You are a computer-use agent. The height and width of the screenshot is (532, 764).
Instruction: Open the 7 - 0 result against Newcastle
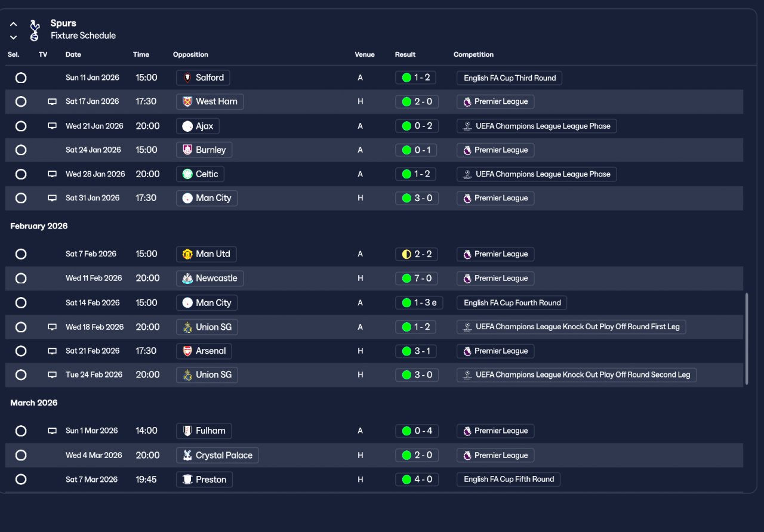[417, 278]
